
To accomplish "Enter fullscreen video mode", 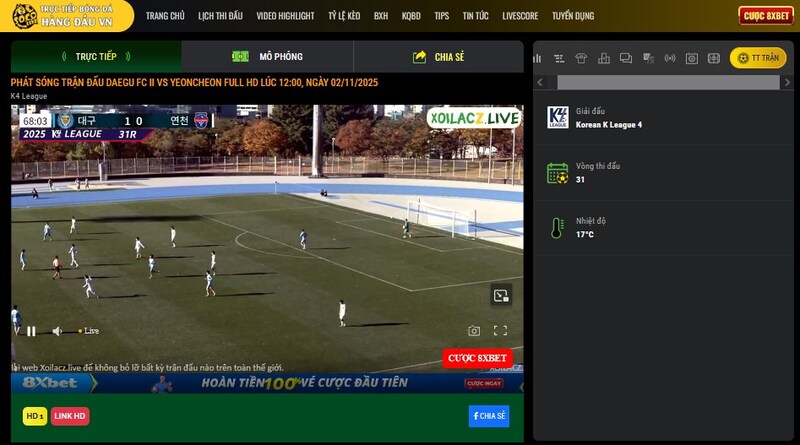I will point(500,331).
